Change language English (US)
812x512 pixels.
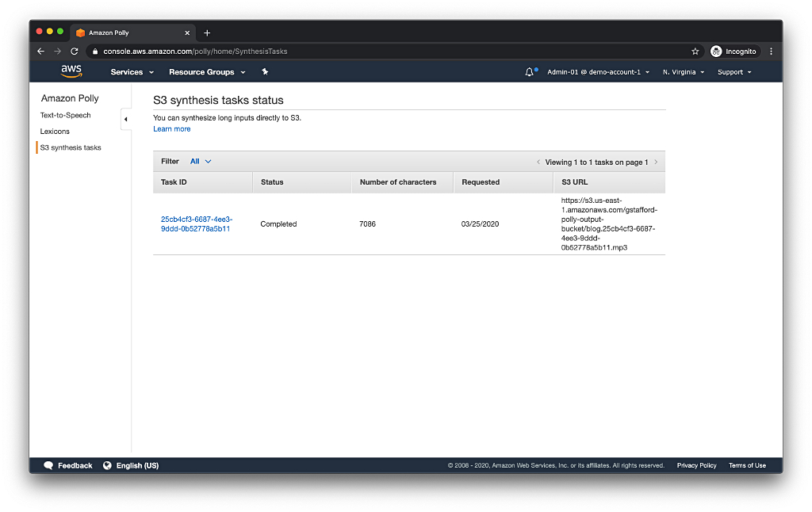click(131, 465)
